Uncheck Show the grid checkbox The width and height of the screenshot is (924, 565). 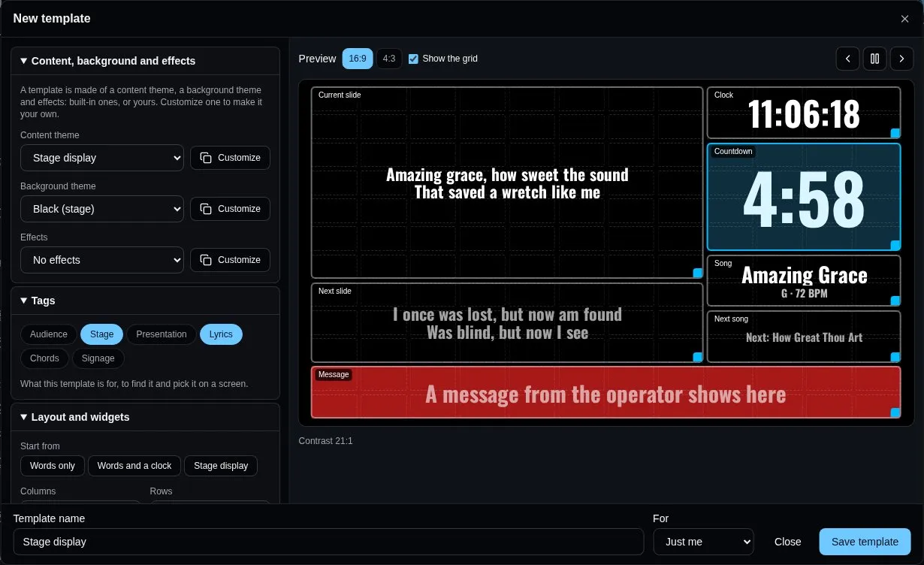[413, 59]
